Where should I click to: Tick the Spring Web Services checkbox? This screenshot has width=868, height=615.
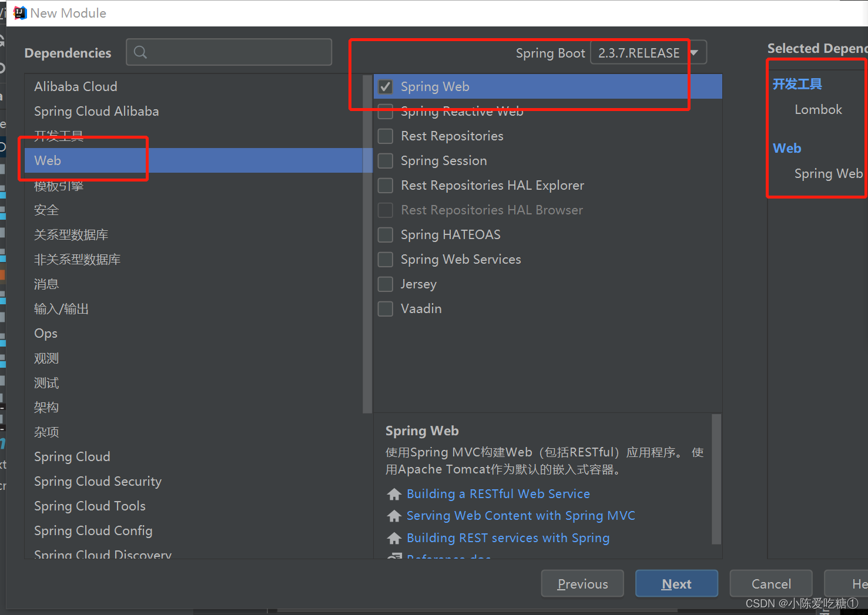386,260
